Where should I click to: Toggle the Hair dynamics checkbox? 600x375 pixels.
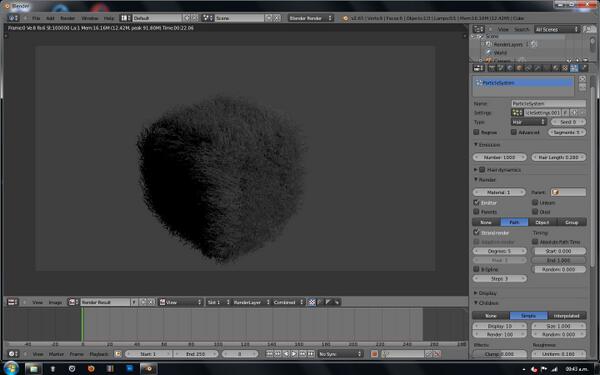tap(482, 170)
